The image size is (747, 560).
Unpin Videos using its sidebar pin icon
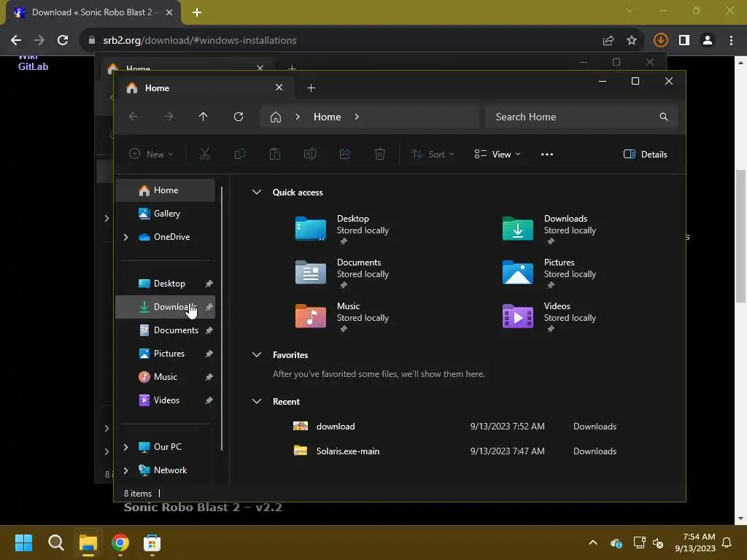pos(209,400)
